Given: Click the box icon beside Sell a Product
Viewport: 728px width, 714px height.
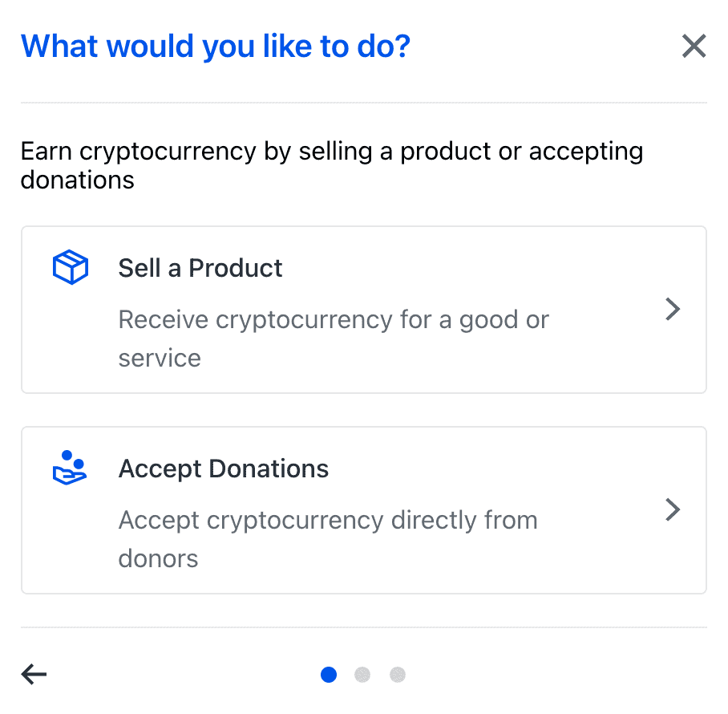Looking at the screenshot, I should 70,267.
